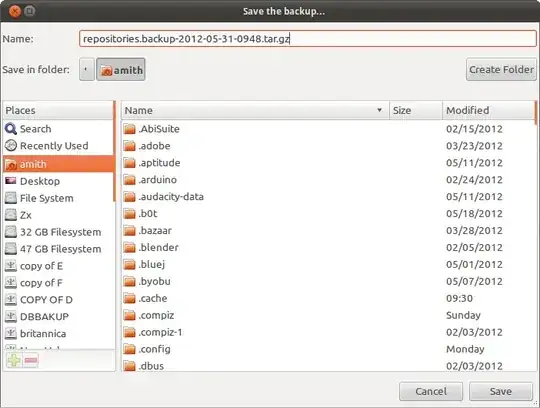Click the .bazaar folder icon
540x408 pixels.
[129, 230]
